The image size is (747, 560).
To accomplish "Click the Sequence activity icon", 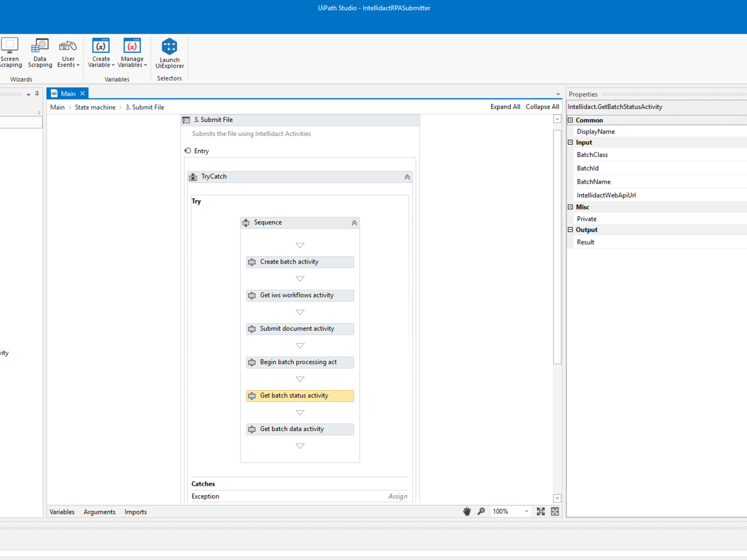I will pyautogui.click(x=246, y=223).
